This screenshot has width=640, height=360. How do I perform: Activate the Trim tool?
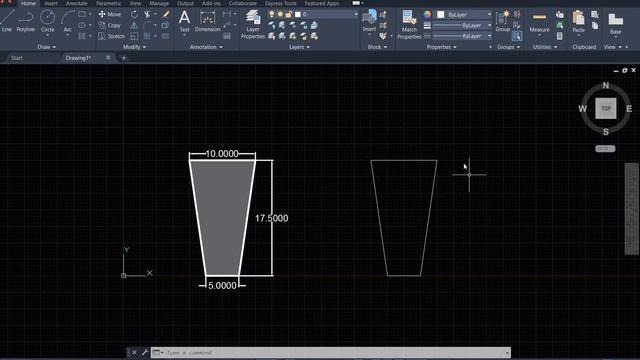pyautogui.click(x=147, y=14)
